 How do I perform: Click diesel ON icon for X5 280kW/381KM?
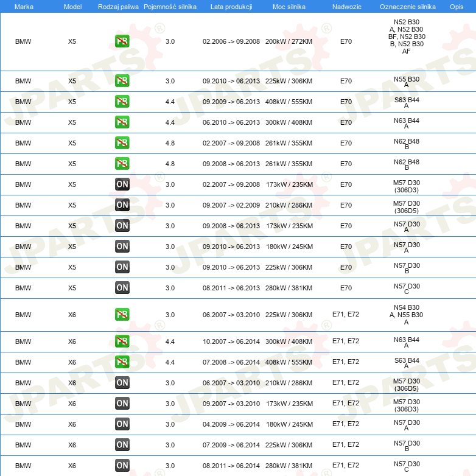pos(122,288)
